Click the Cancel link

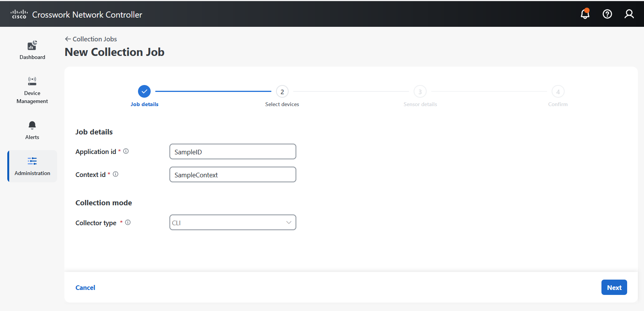(85, 288)
